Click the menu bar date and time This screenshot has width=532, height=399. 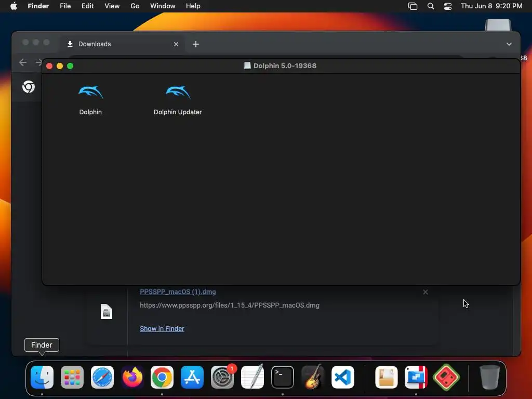pyautogui.click(x=491, y=6)
